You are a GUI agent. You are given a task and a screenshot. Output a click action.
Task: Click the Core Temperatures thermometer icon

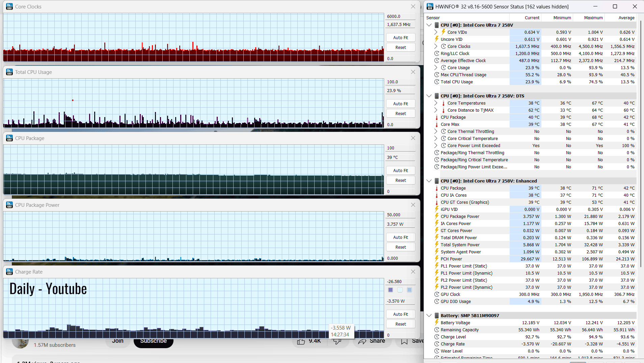[x=444, y=103]
